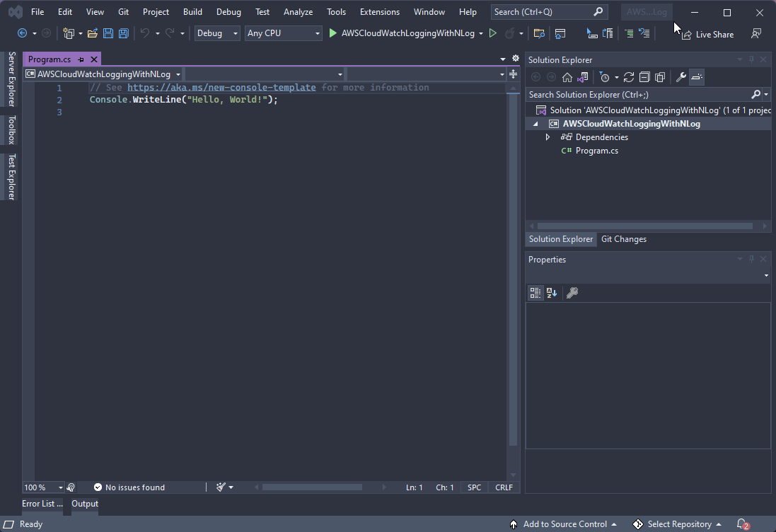
Task: Click the Navigate Backward arrow in main toolbar
Action: [22, 33]
